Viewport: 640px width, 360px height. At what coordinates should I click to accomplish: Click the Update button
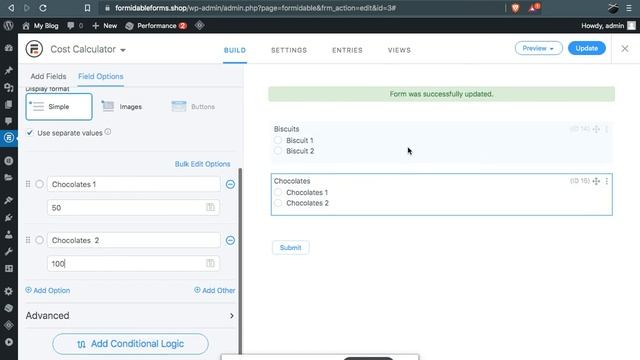pyautogui.click(x=587, y=48)
